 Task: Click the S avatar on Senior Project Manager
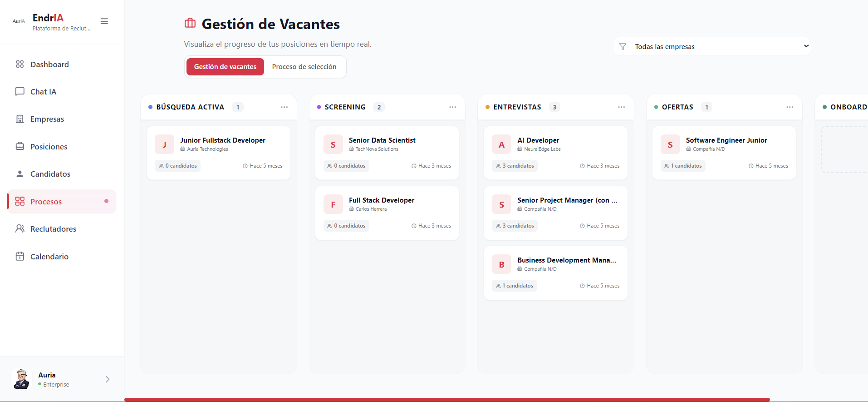pos(501,204)
